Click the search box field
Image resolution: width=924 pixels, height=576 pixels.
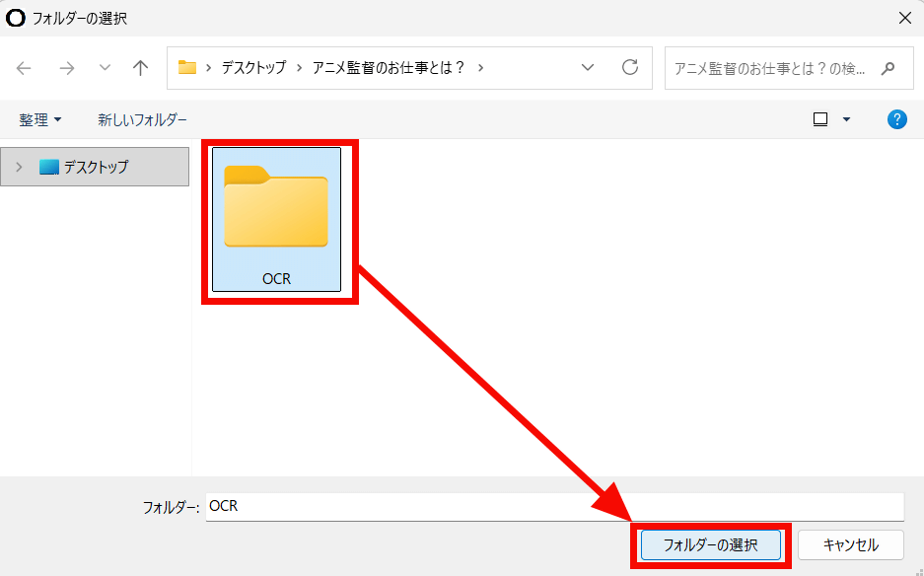(789, 68)
